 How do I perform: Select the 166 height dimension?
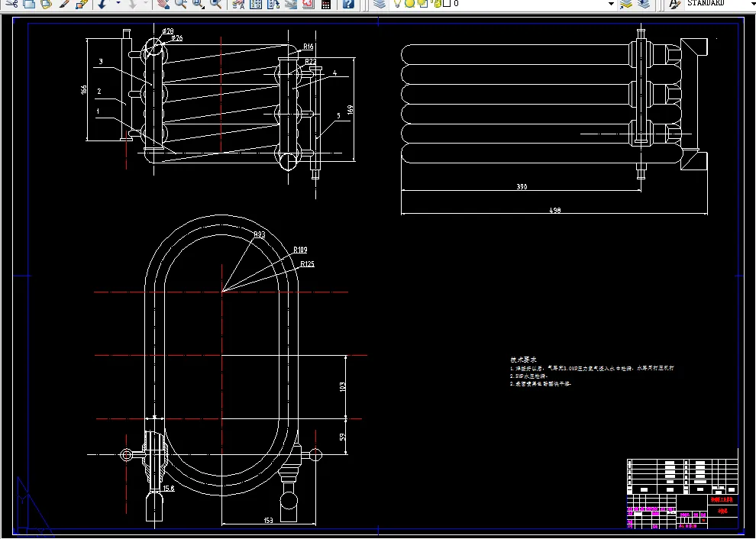(84, 90)
